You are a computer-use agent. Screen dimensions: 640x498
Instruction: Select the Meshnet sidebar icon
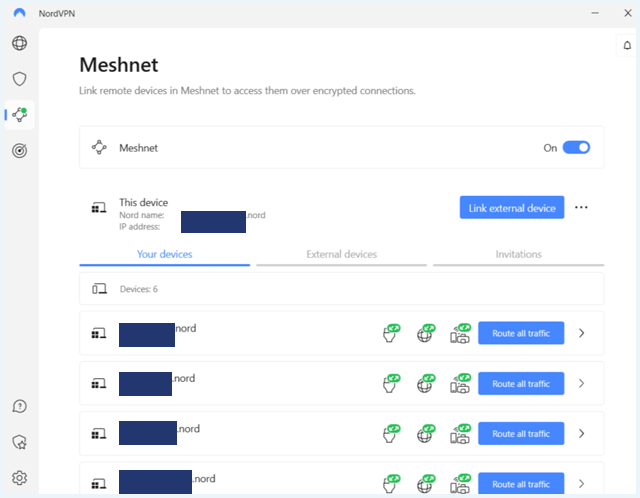tap(19, 115)
